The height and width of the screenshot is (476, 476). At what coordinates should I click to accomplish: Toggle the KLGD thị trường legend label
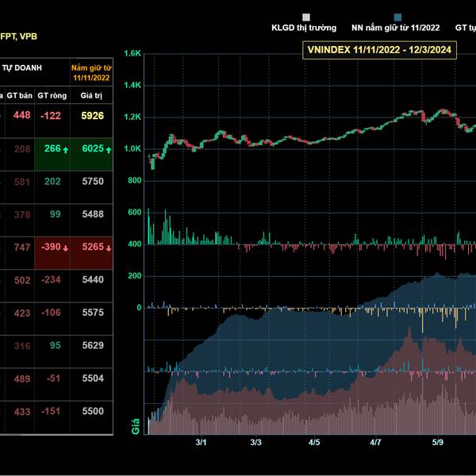click(x=305, y=27)
